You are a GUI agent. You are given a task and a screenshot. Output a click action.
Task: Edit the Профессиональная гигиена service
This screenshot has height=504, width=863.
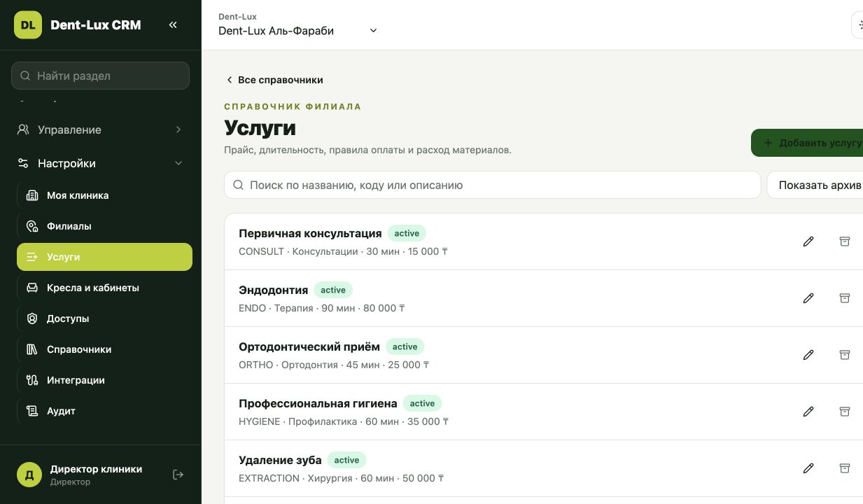point(808,412)
